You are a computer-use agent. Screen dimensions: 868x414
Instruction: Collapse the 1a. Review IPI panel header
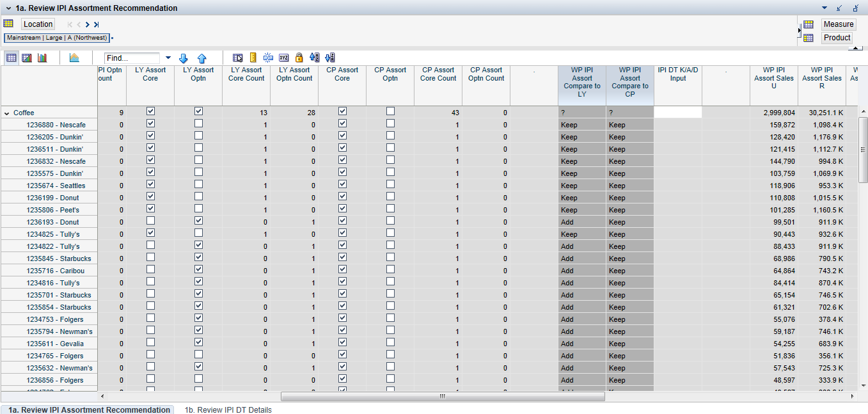8,8
